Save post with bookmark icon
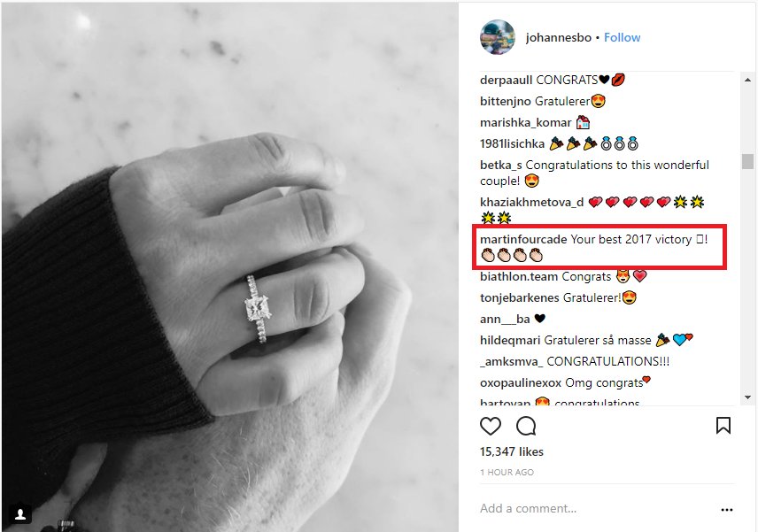Viewport: 758px width, 532px height. pyautogui.click(x=723, y=426)
